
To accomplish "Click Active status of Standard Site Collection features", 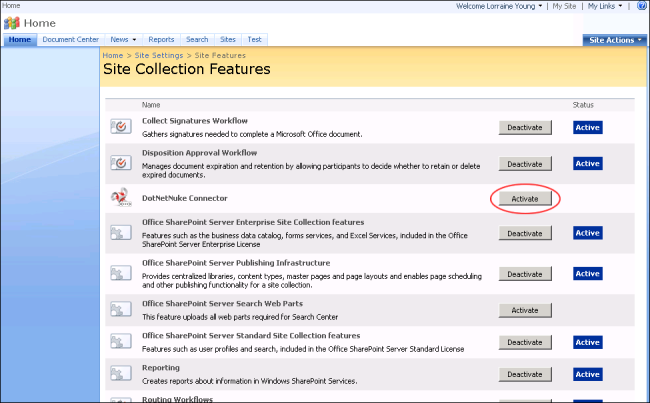I will (x=587, y=342).
